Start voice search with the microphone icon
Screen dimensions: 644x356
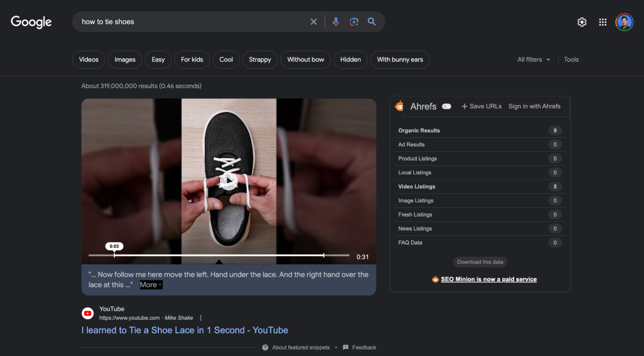coord(336,22)
